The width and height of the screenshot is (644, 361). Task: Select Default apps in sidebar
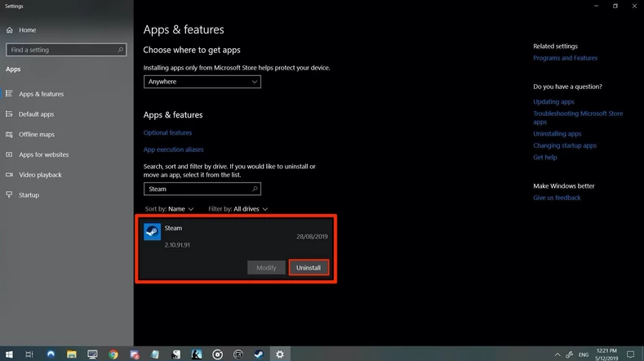[36, 114]
